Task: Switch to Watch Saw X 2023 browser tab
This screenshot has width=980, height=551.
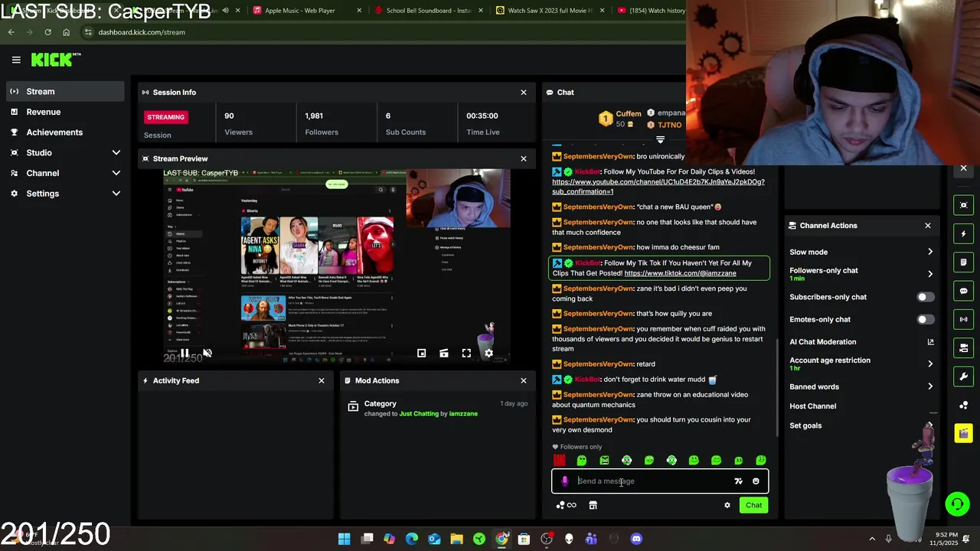Action: pyautogui.click(x=550, y=11)
